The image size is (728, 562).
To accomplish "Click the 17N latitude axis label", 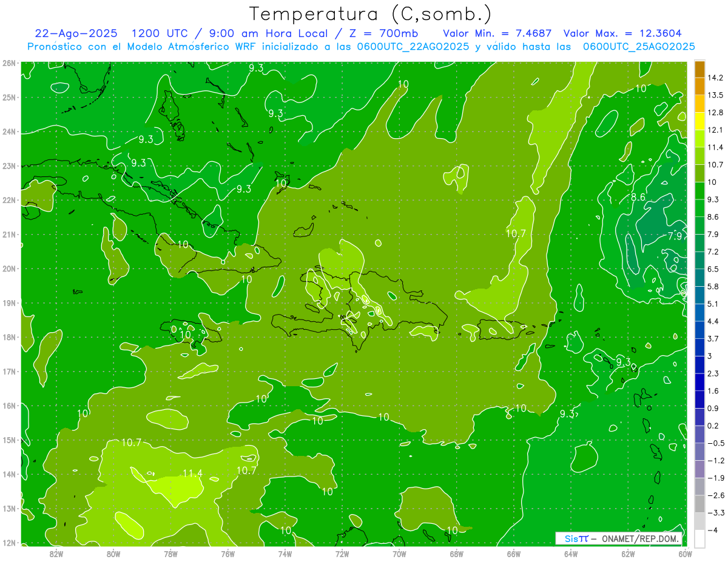I will click(9, 372).
